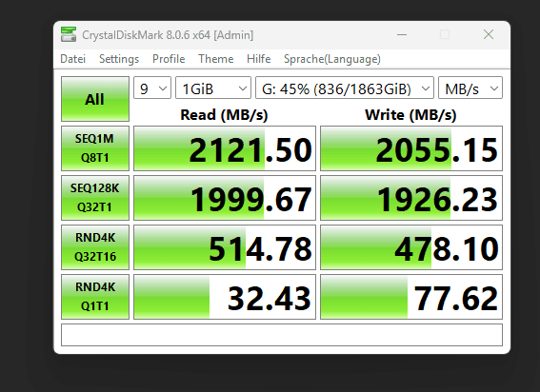The image size is (540, 392).
Task: Run the SEQ128K Q32T1 test
Action: tap(95, 198)
